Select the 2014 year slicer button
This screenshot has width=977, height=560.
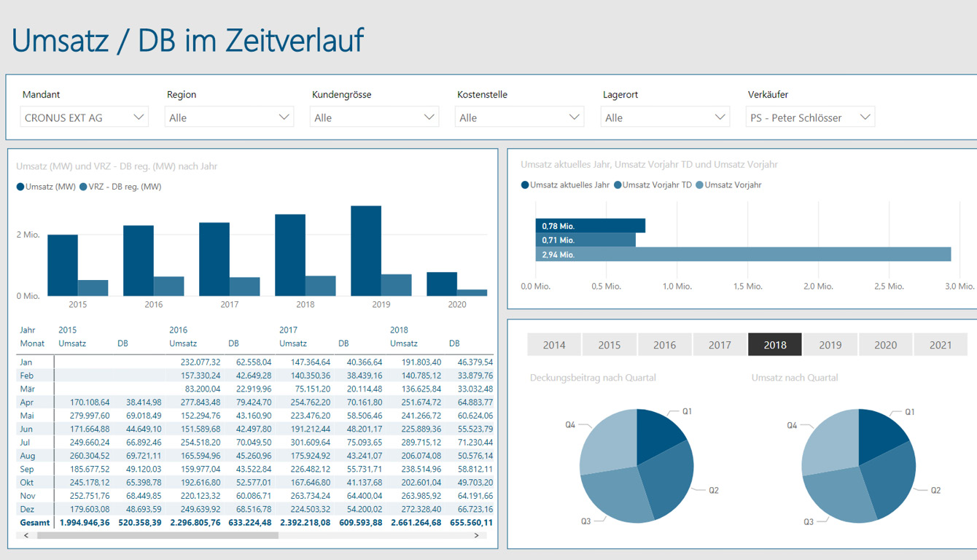554,345
